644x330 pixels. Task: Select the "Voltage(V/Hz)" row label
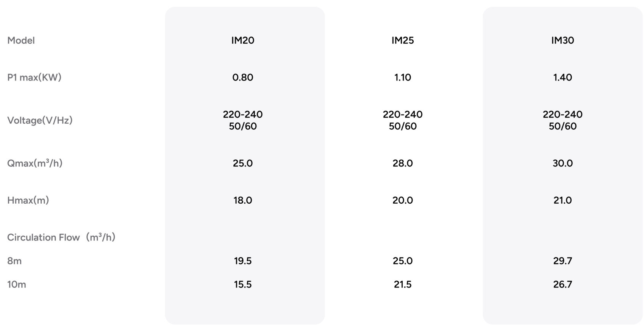(40, 120)
